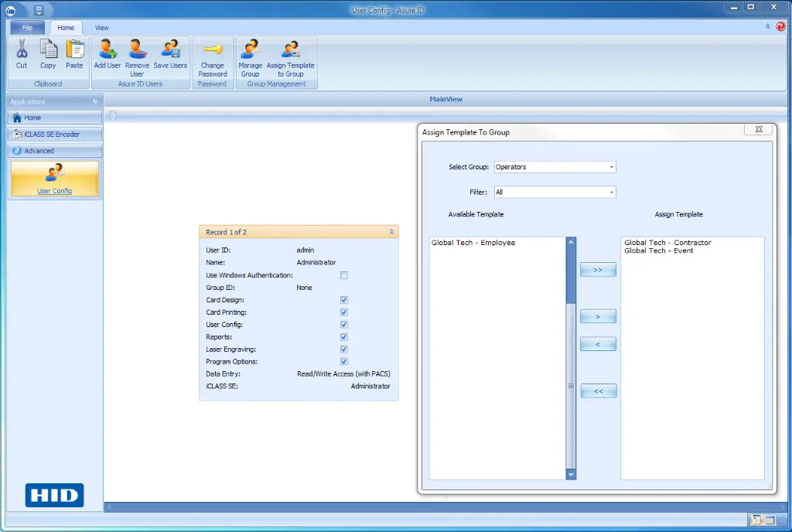Switch to the View ribbon tab
Image resolution: width=792 pixels, height=532 pixels.
coord(102,28)
